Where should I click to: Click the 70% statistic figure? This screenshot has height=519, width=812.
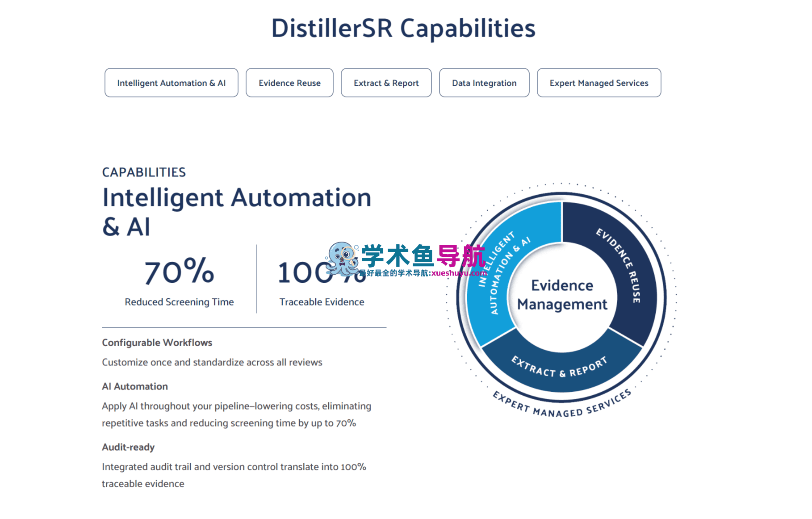coord(179,271)
